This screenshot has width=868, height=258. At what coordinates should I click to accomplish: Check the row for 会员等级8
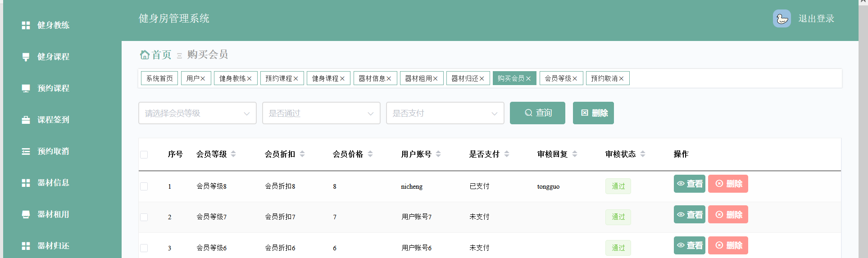(x=144, y=186)
